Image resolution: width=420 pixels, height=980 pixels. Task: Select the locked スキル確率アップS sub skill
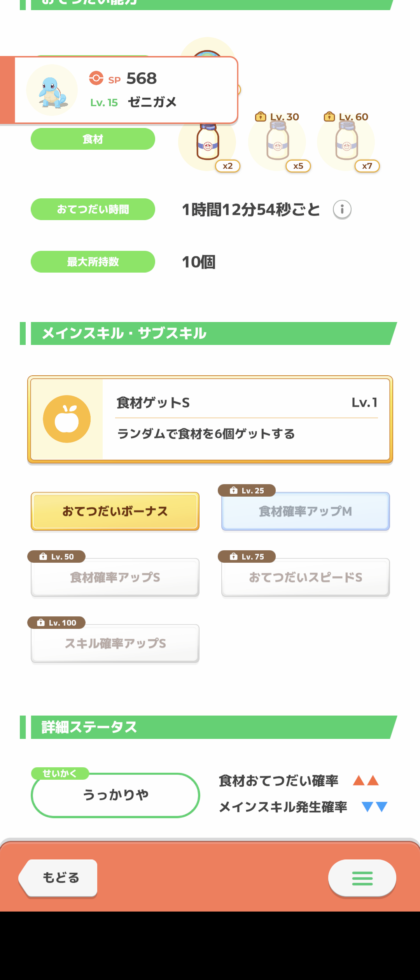click(115, 644)
